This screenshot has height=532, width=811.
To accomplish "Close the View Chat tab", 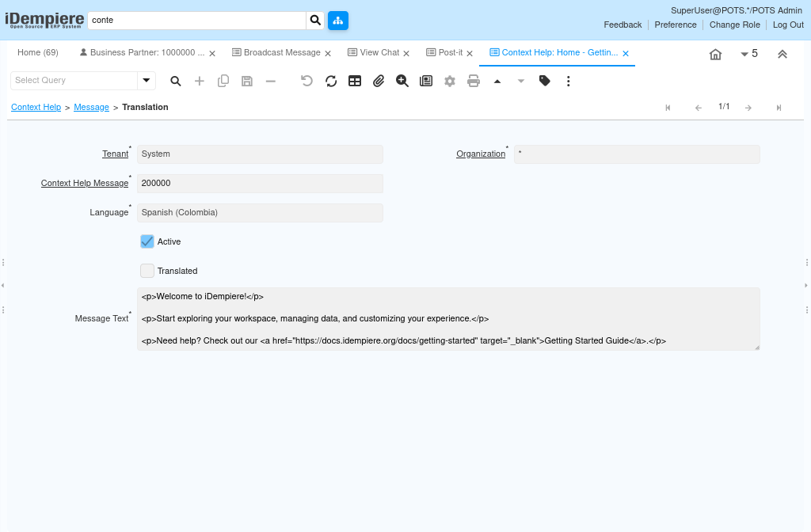I will click(x=406, y=53).
